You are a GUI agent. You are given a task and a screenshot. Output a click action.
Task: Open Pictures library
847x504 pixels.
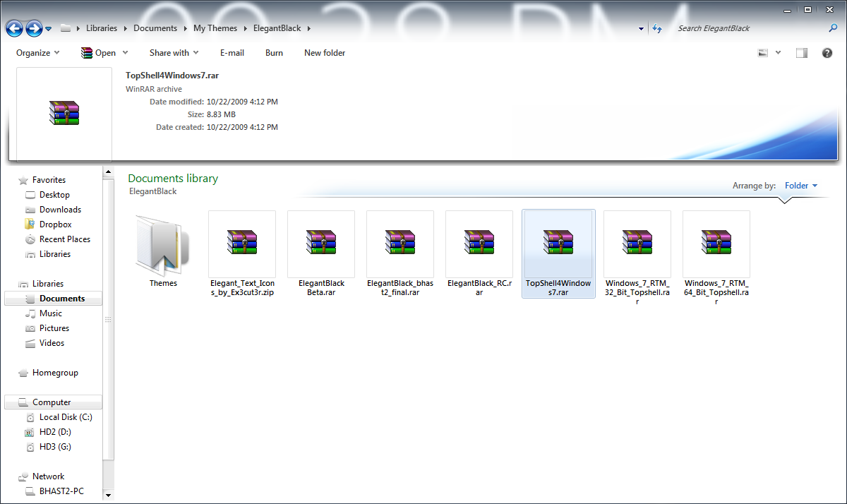[x=54, y=328]
